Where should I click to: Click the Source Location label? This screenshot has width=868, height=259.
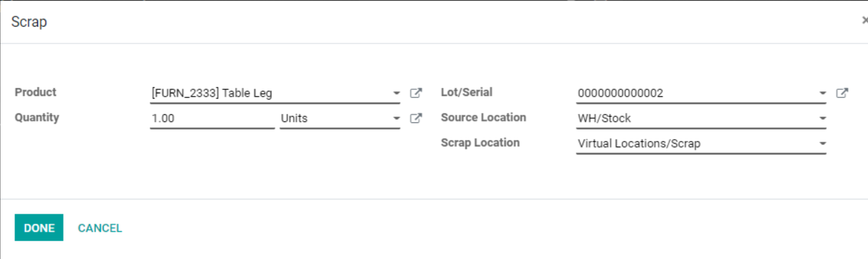point(483,118)
